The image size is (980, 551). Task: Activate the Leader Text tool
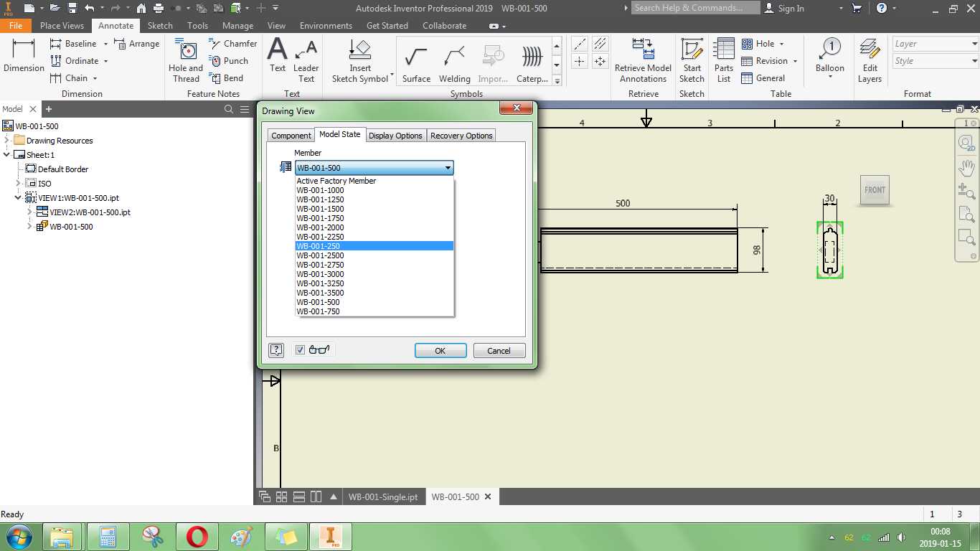tap(306, 61)
